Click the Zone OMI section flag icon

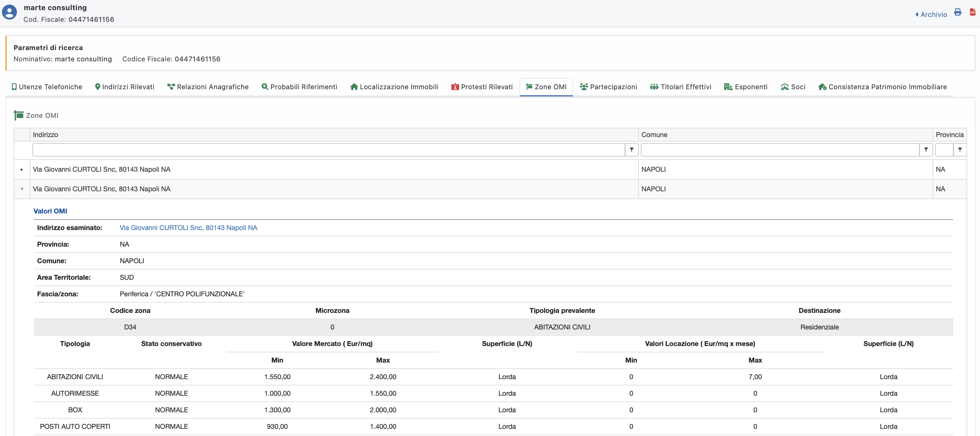[x=18, y=115]
